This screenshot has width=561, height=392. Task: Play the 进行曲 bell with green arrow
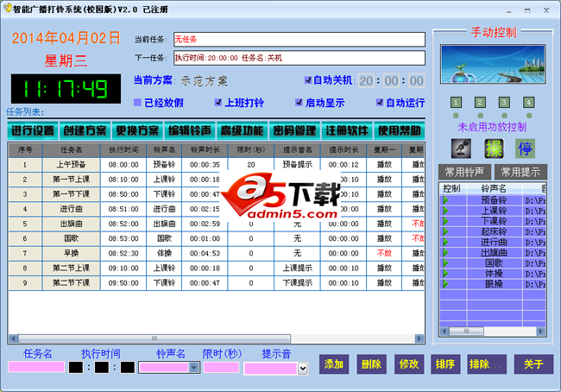pos(446,242)
